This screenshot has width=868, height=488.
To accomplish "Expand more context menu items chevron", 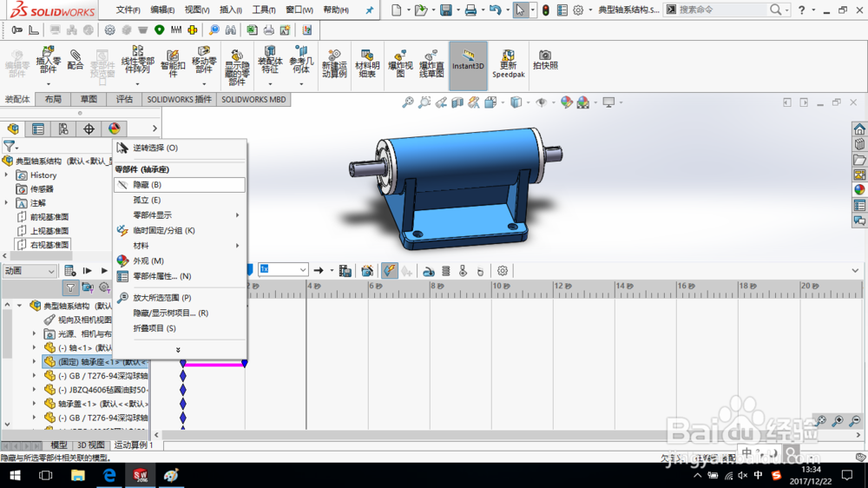I will click(178, 350).
